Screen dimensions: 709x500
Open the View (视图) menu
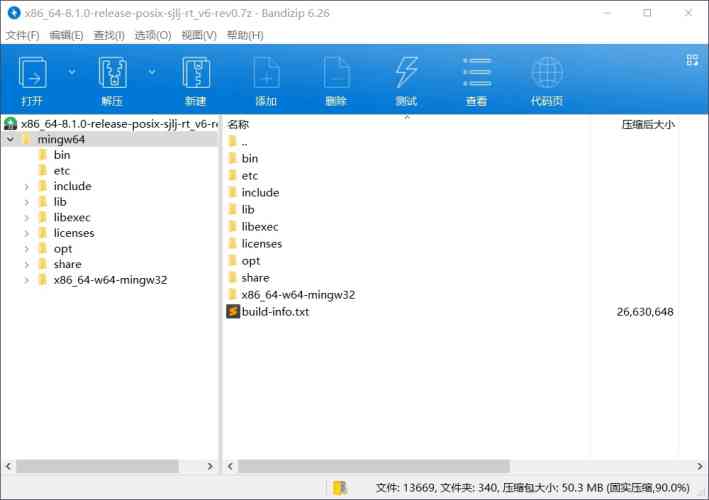pos(199,35)
